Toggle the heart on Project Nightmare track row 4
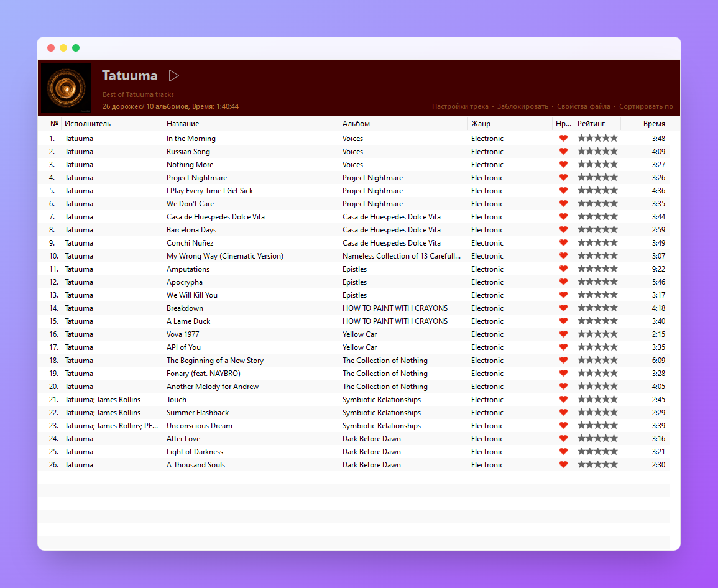Viewport: 718px width, 588px height. click(x=563, y=177)
